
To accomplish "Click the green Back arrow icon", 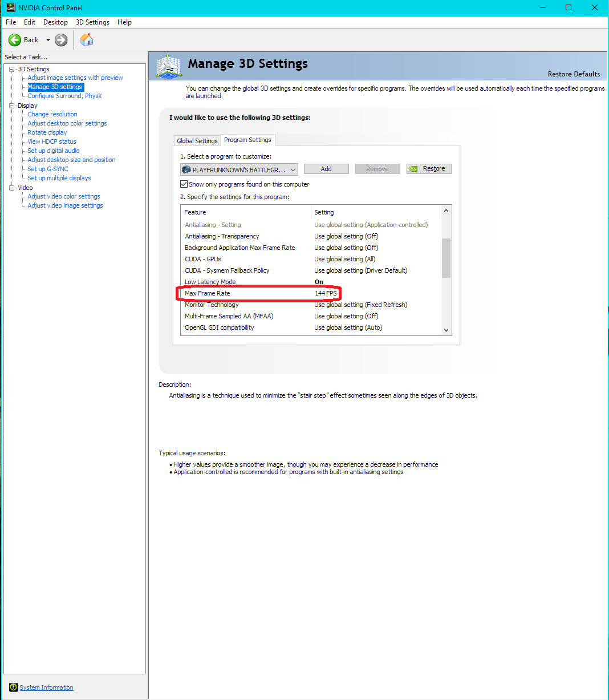I will pos(15,40).
